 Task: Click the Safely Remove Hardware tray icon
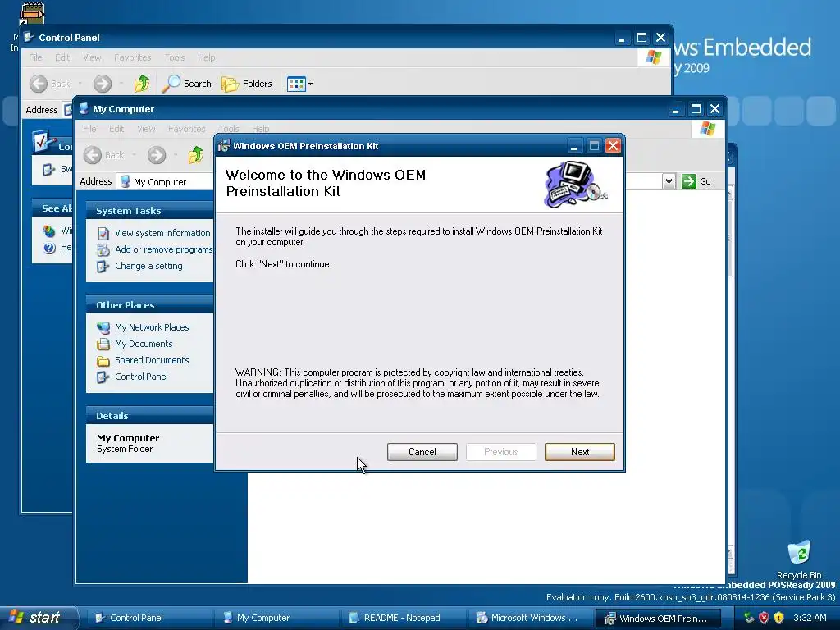coord(749,618)
